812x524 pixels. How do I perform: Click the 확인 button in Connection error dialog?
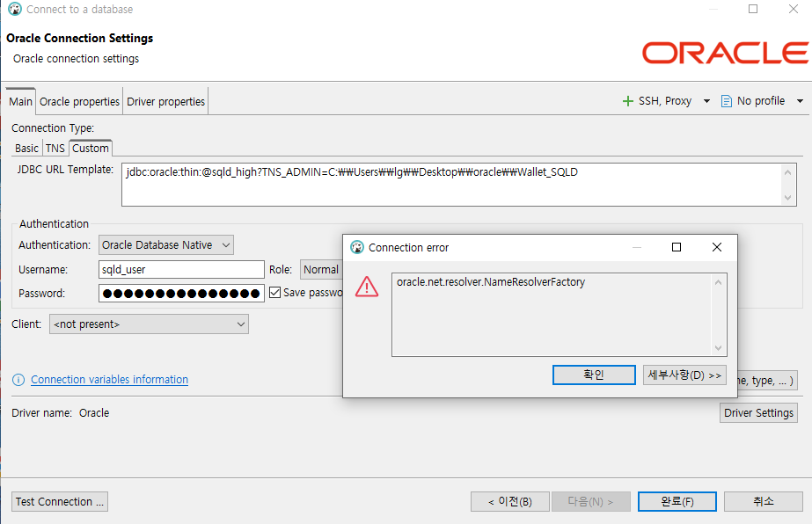[594, 375]
